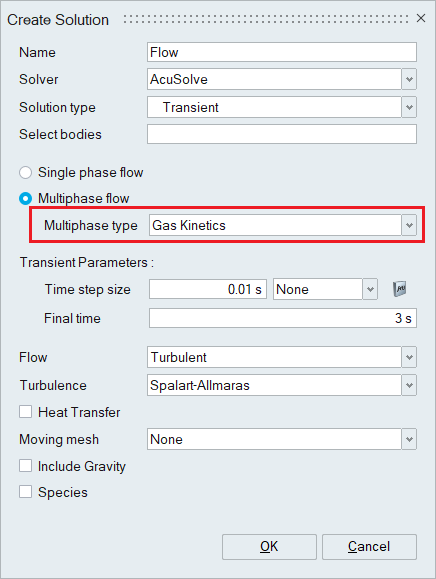Image resolution: width=436 pixels, height=579 pixels.
Task: Check Include Gravity option
Action: tap(25, 466)
